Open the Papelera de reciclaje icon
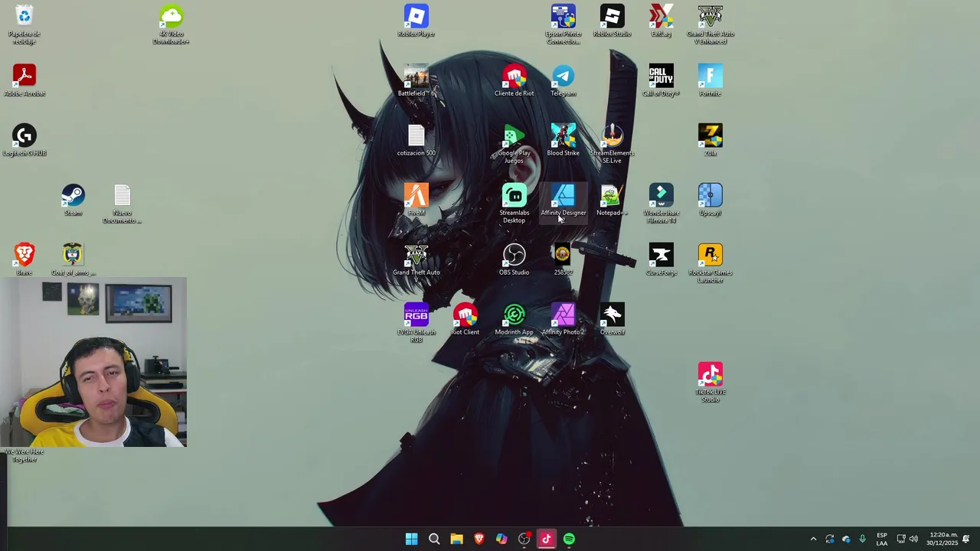 pyautogui.click(x=24, y=24)
